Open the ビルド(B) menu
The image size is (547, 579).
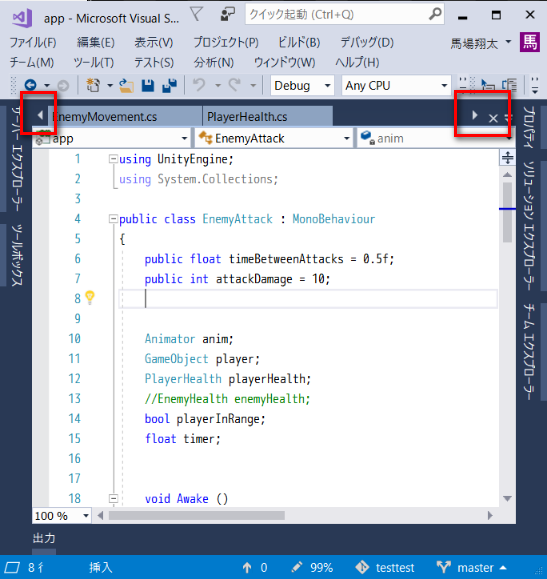click(x=299, y=42)
